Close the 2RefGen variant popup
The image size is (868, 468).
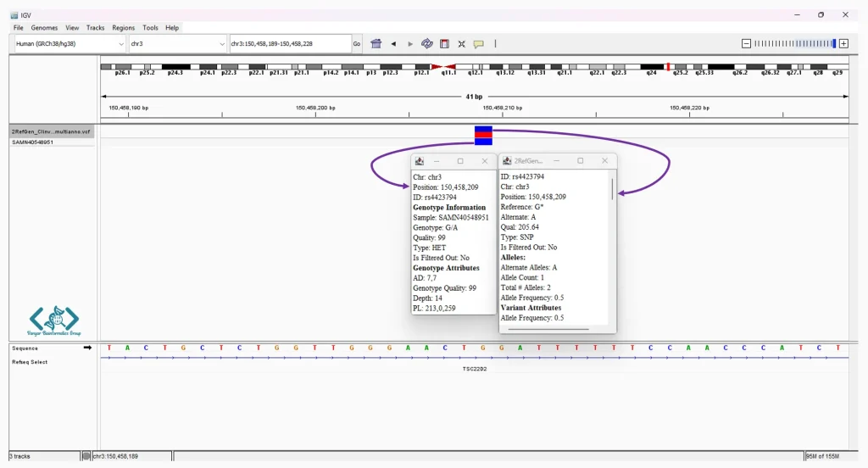(x=604, y=160)
